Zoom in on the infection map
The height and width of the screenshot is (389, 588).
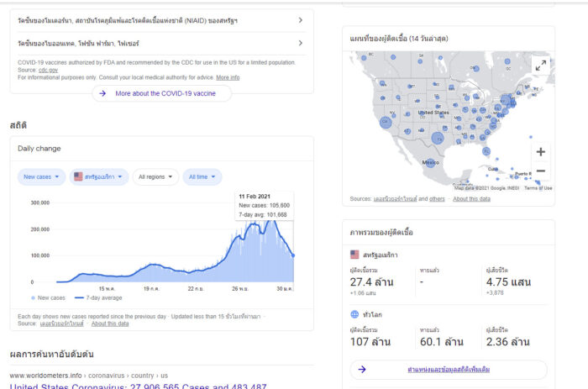pos(540,152)
